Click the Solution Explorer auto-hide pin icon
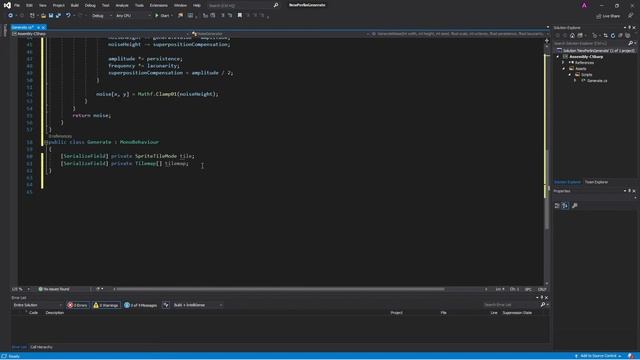 pos(629,27)
